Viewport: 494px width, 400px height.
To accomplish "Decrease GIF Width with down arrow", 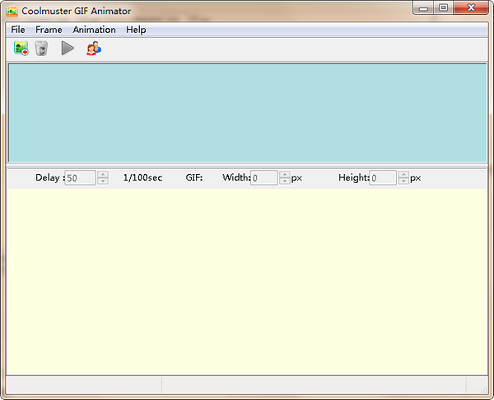I will (x=285, y=181).
